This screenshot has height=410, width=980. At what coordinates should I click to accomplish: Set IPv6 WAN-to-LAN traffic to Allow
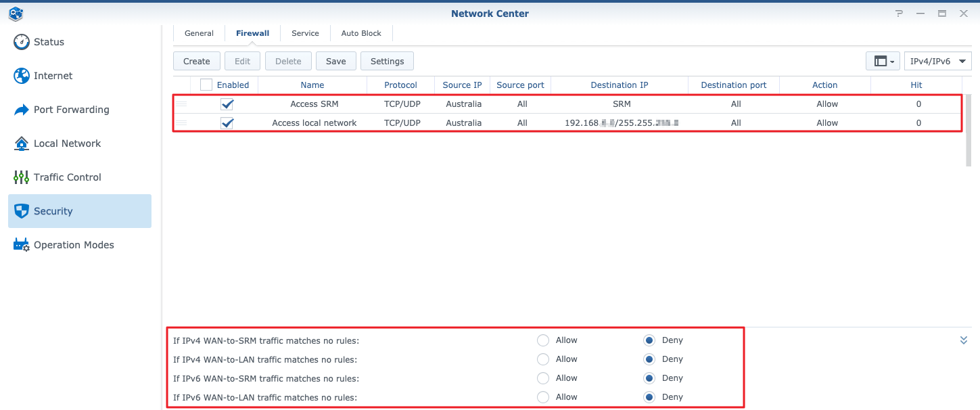(542, 397)
